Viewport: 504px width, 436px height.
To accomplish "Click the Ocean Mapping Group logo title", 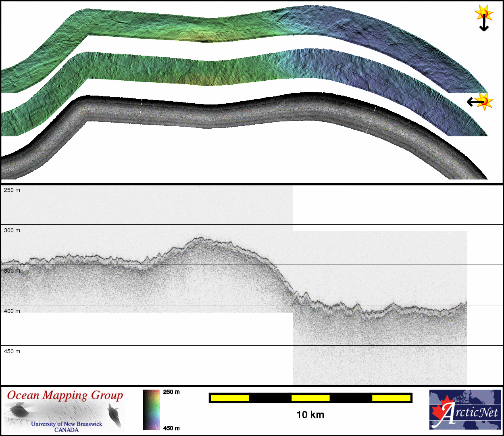I will pyautogui.click(x=65, y=395).
